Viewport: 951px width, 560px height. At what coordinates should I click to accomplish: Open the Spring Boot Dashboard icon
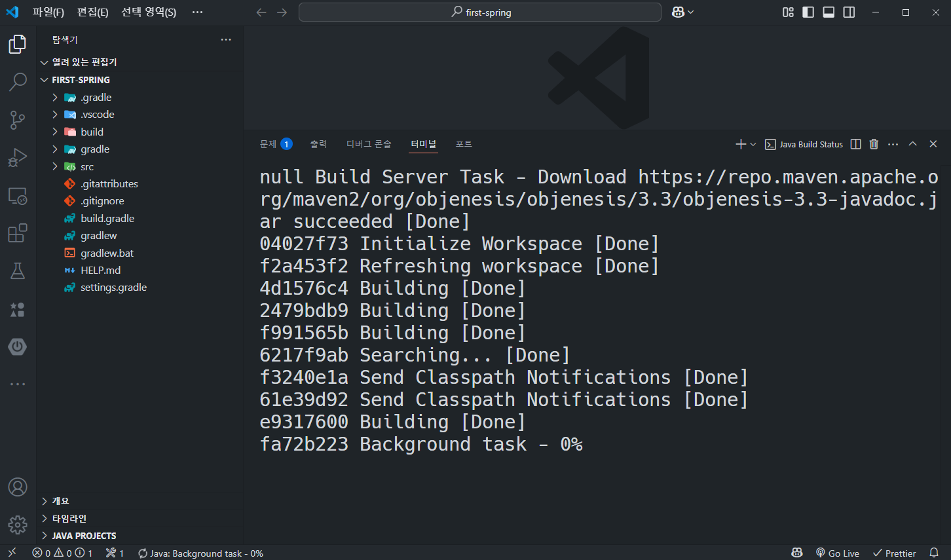click(18, 346)
